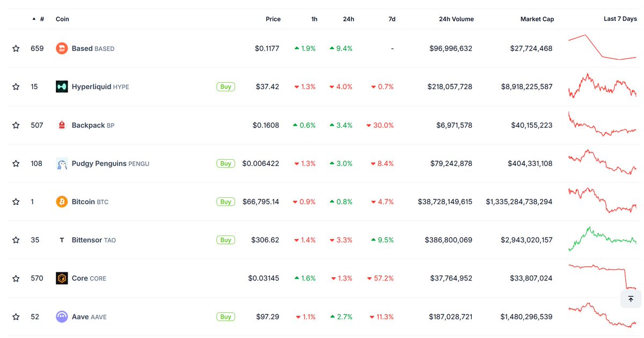Click Core rank number 570
This screenshot has width=644, height=338.
37,278
